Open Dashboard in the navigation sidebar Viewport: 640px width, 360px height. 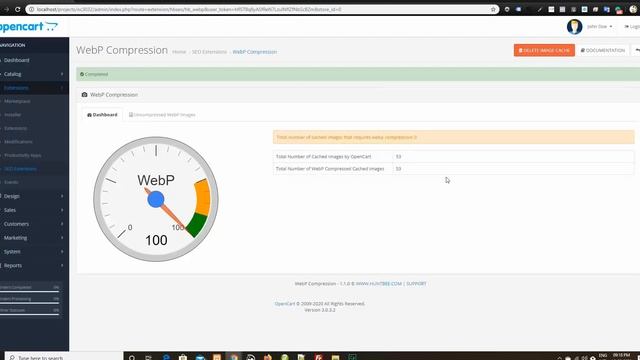(x=34, y=60)
